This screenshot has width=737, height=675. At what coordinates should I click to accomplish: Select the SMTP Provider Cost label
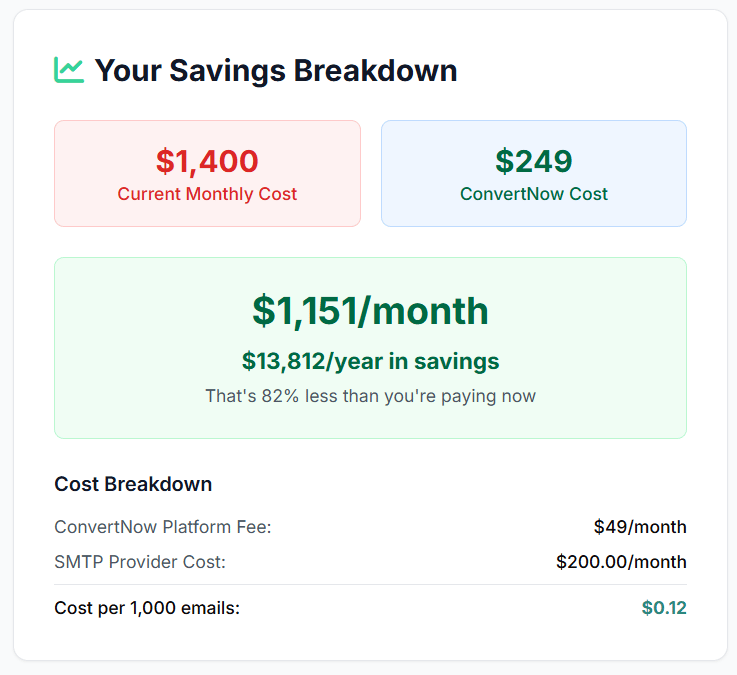(x=140, y=562)
